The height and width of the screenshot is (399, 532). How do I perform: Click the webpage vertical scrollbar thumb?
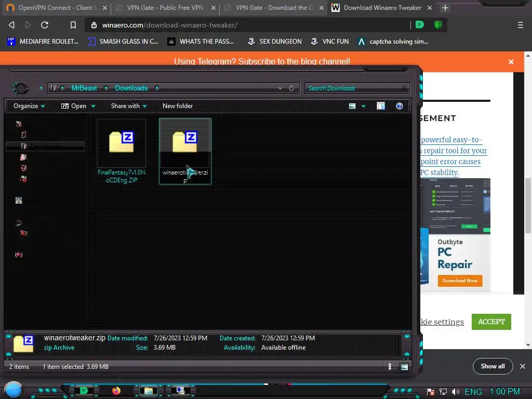coord(528,205)
